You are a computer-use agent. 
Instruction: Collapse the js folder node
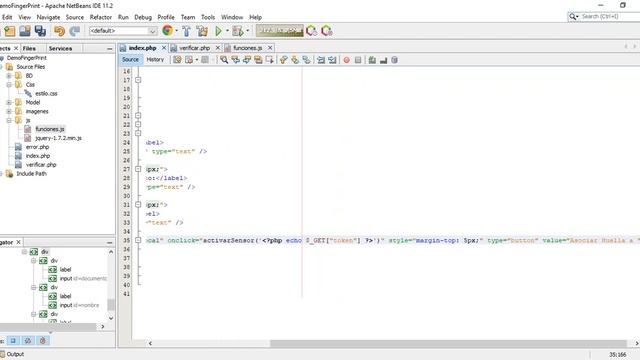pyautogui.click(x=9, y=120)
